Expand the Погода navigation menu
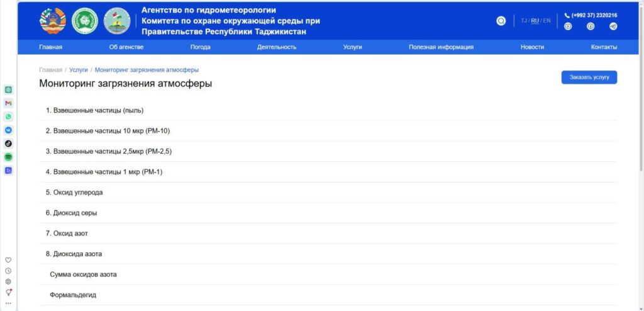Viewport: 644px width, 311px height. tap(200, 47)
